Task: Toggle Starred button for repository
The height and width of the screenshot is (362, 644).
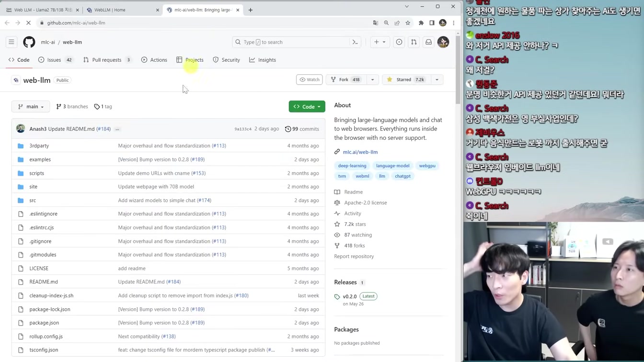Action: pyautogui.click(x=406, y=79)
